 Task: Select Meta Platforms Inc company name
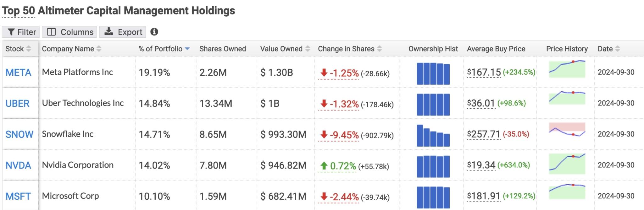77,72
